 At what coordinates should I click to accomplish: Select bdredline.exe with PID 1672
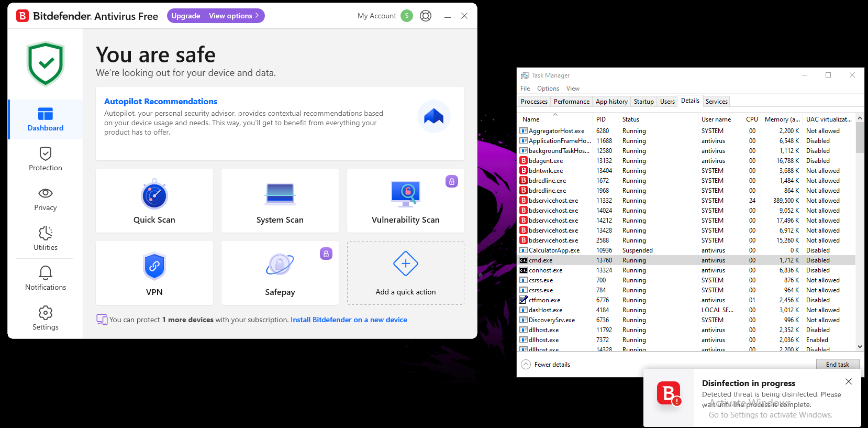[x=687, y=181]
